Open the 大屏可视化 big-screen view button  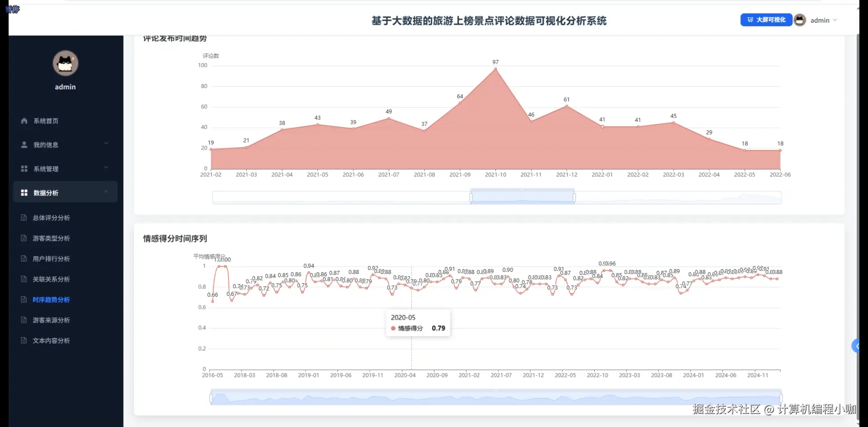pos(766,20)
